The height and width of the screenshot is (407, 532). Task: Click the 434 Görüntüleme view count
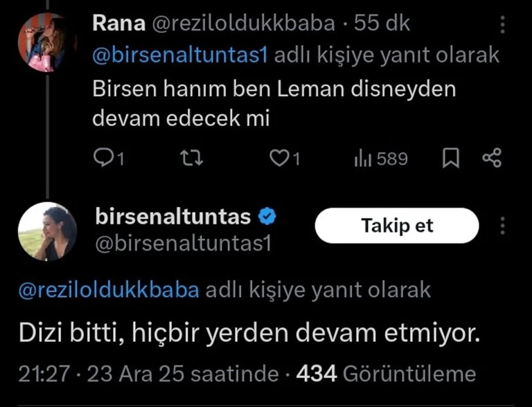386,374
